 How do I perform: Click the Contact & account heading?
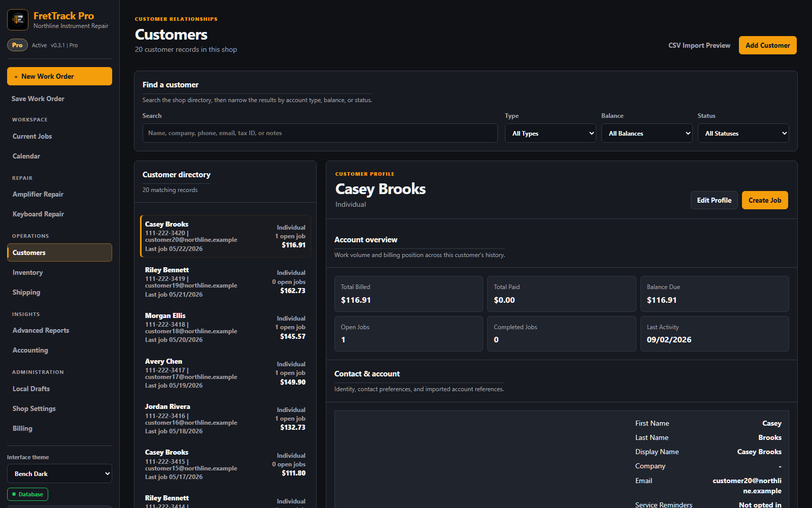pos(367,374)
